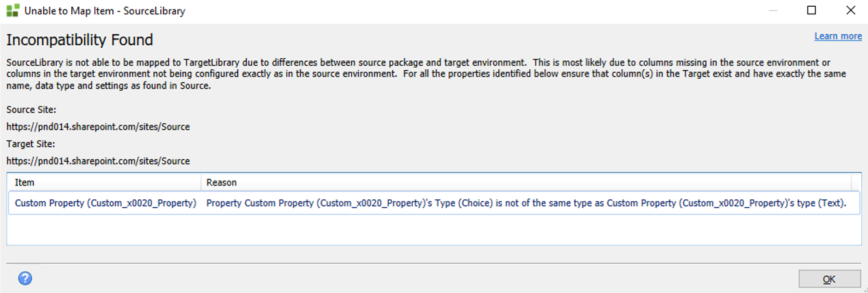Viewport: 868px width, 293px height.
Task: Click the app icon in title bar
Action: tap(12, 11)
